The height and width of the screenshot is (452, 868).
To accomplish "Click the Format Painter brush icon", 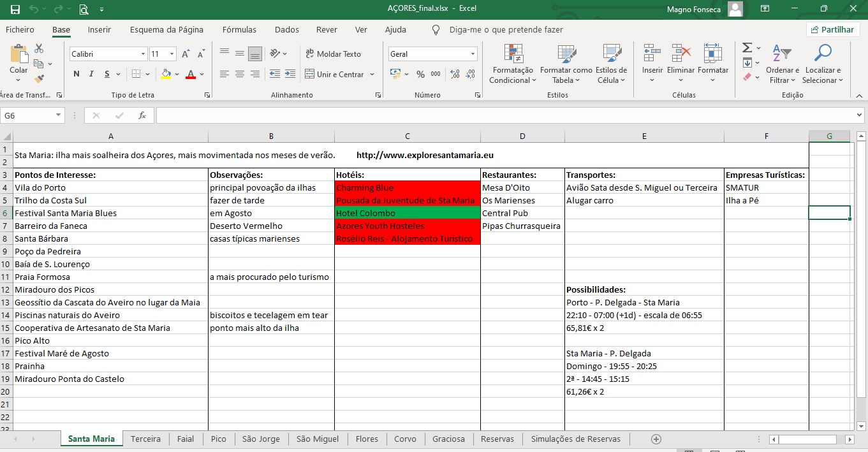I will (x=39, y=79).
